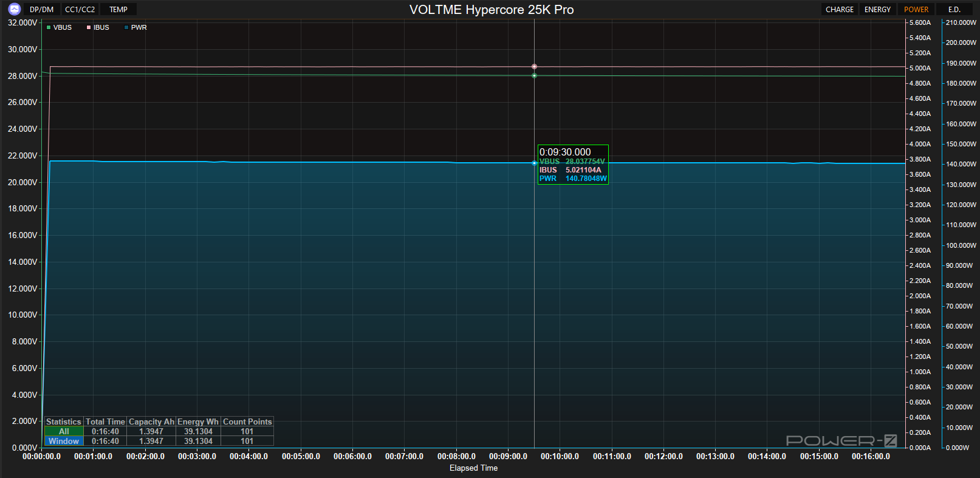Click the 101 count in Window row
This screenshot has height=478, width=980.
pos(247,441)
